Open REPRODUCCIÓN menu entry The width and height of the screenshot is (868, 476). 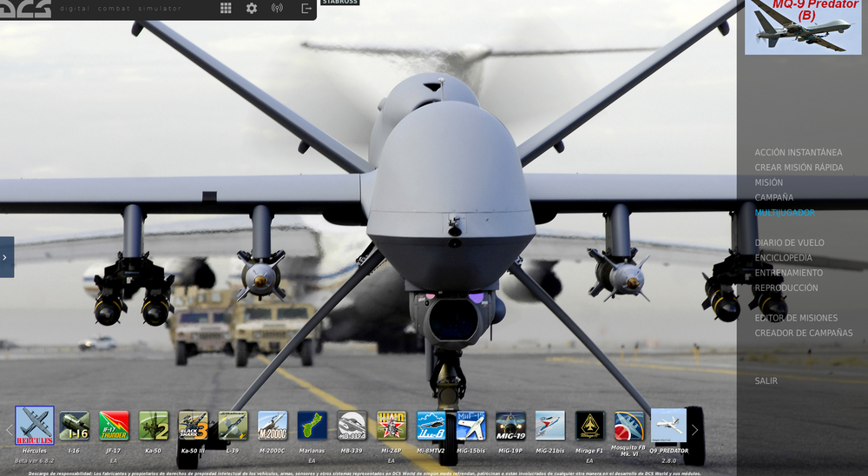coord(786,288)
